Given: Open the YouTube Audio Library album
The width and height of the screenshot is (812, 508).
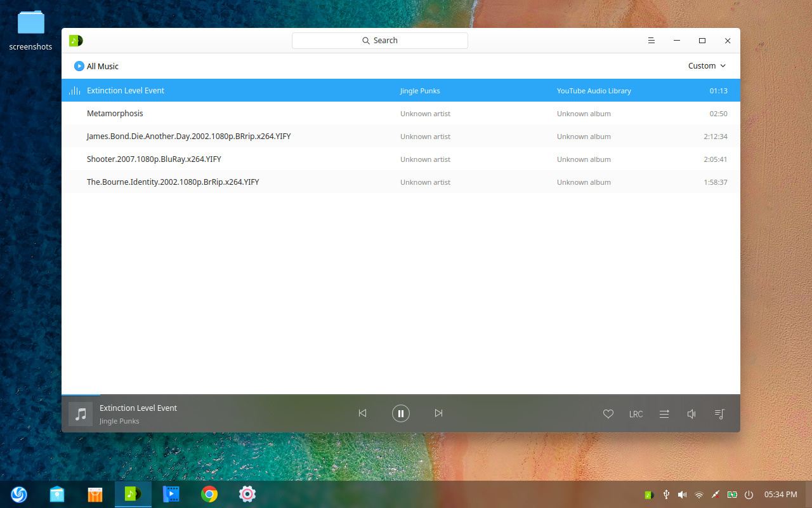Looking at the screenshot, I should pyautogui.click(x=594, y=90).
